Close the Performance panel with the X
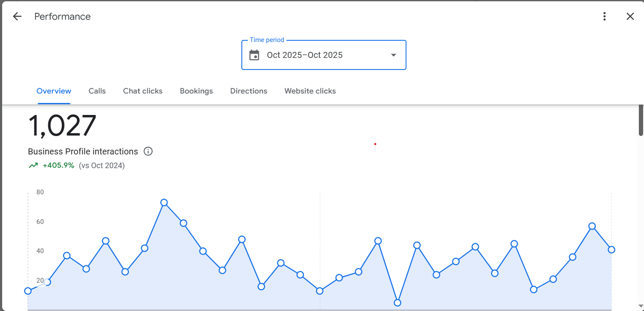644x311 pixels. coord(630,17)
